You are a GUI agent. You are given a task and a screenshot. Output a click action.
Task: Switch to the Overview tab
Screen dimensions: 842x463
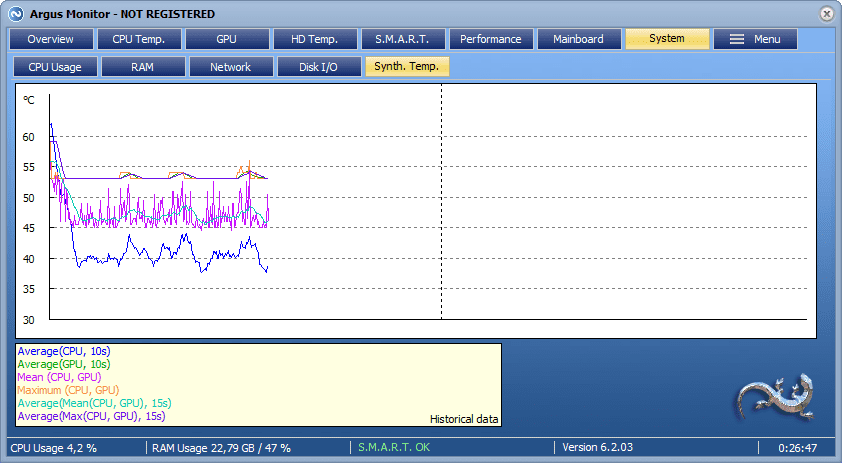[51, 39]
